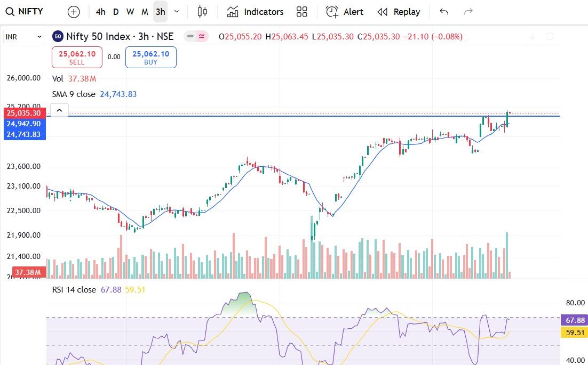Switch to the D daily timeframe
This screenshot has width=588, height=365.
(x=116, y=12)
